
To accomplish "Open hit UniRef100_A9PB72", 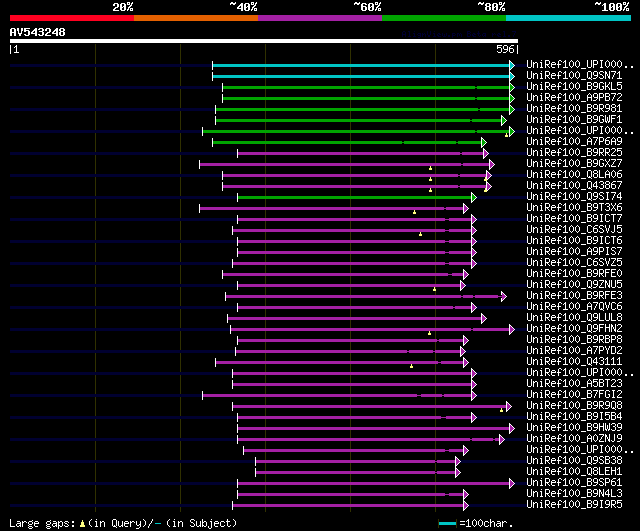I will click(574, 98).
